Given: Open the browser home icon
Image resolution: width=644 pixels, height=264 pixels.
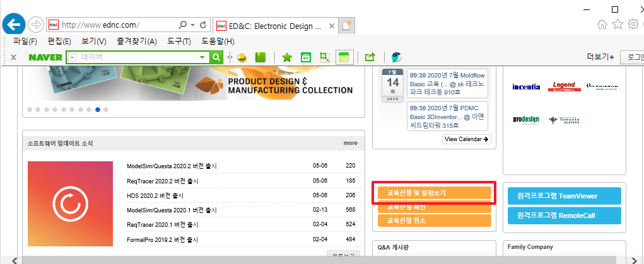Looking at the screenshot, I should [x=602, y=25].
